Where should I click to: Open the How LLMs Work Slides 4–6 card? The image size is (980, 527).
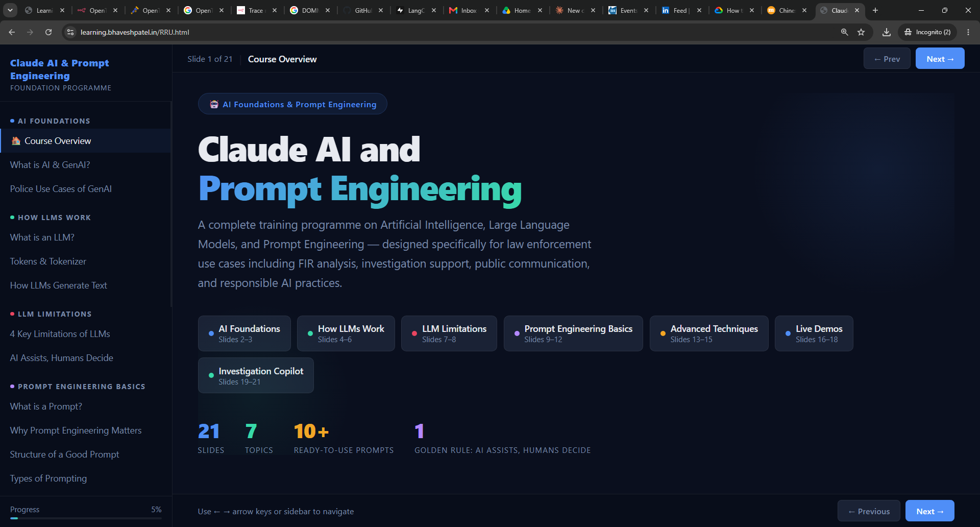pyautogui.click(x=346, y=333)
